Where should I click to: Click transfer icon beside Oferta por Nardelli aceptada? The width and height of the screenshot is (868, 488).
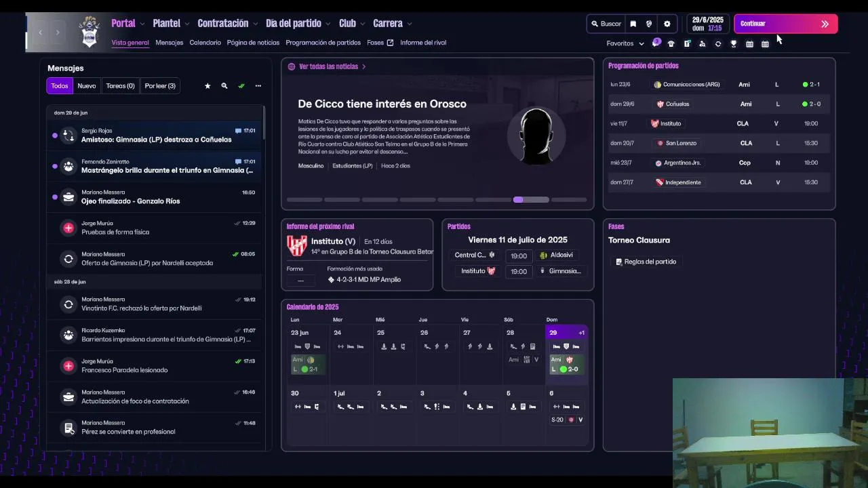pos(68,258)
